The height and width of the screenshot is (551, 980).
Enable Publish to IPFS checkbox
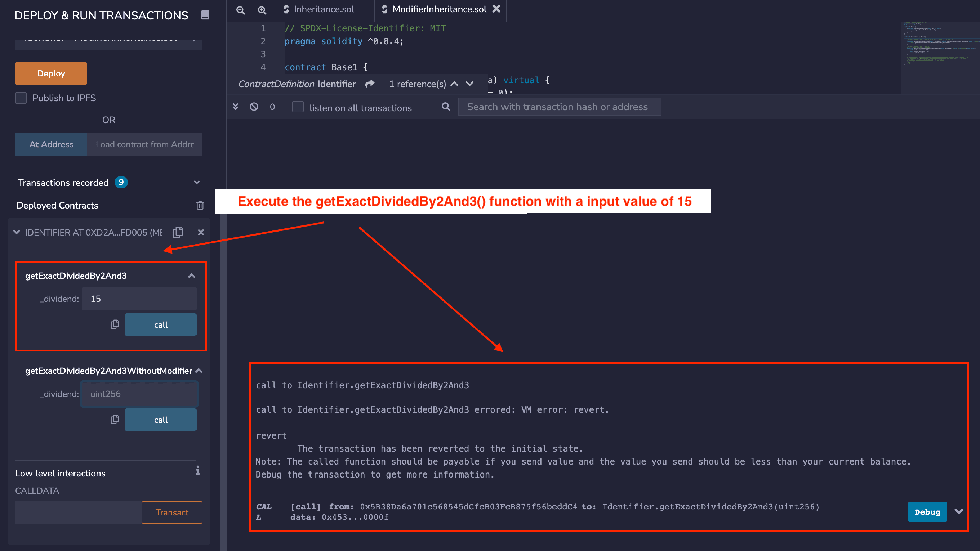[x=21, y=98]
